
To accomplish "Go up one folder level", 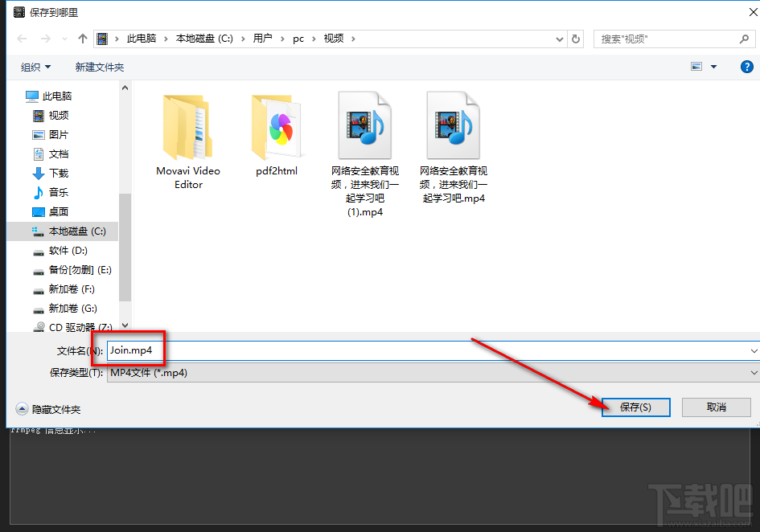I will [x=82, y=39].
